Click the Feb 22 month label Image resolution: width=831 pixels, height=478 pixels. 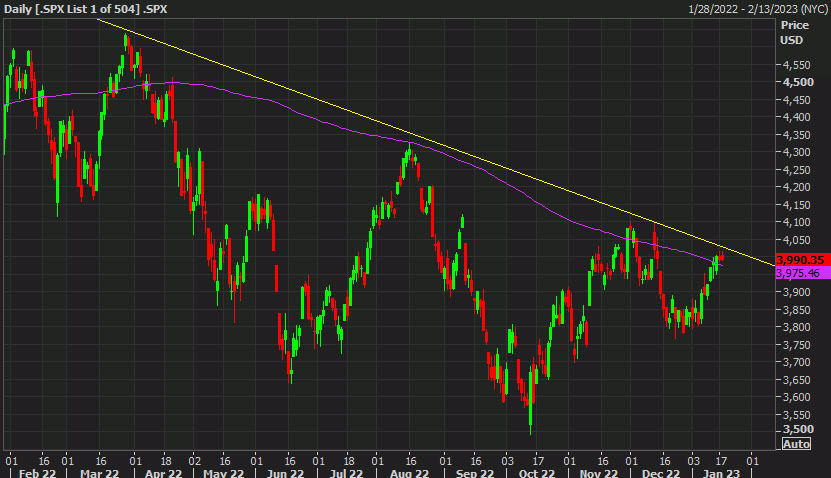point(37,473)
